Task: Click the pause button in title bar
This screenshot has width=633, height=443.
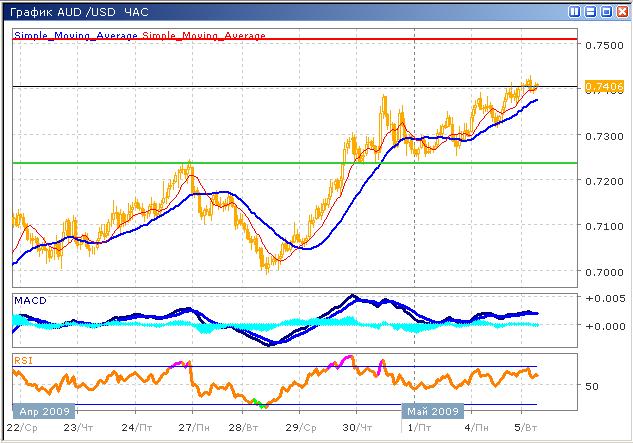Action: click(x=573, y=12)
